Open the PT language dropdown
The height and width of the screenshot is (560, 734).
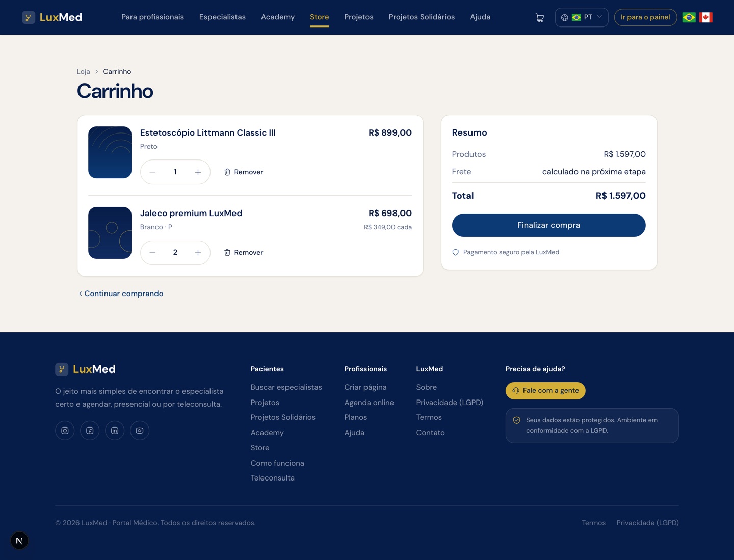click(x=582, y=17)
